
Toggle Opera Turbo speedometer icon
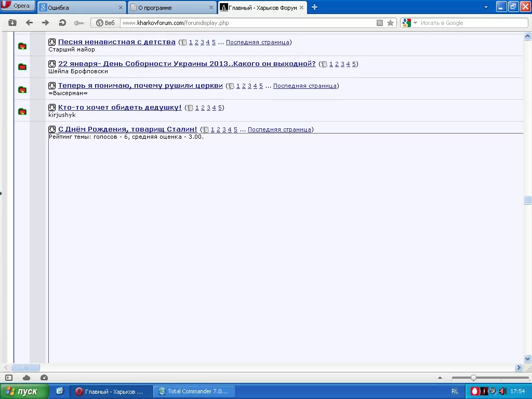[x=44, y=378]
